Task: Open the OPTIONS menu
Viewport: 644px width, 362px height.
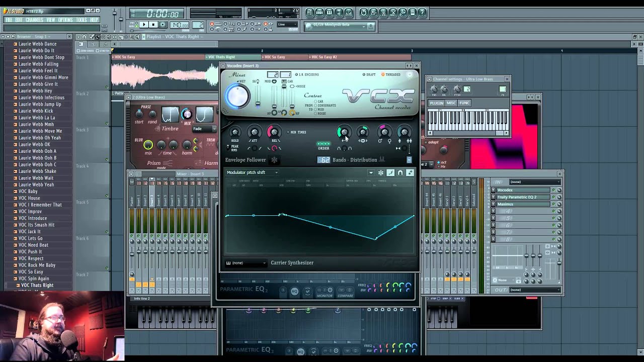Action: (x=65, y=20)
